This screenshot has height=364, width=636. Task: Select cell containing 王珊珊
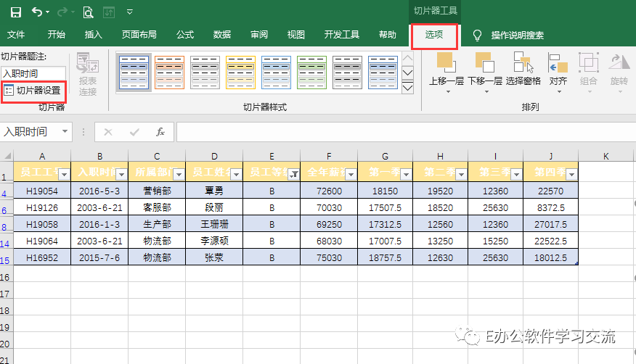214,224
